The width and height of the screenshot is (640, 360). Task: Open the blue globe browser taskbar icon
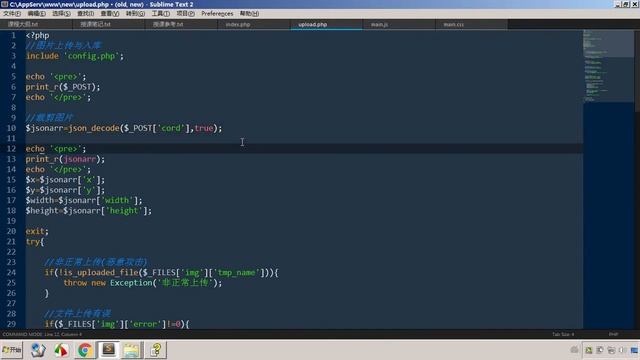[x=38, y=350]
